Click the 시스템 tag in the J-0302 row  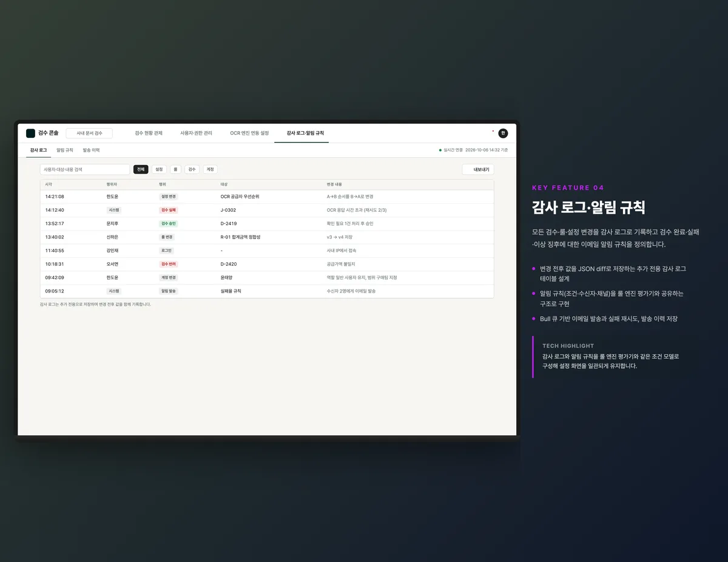114,210
